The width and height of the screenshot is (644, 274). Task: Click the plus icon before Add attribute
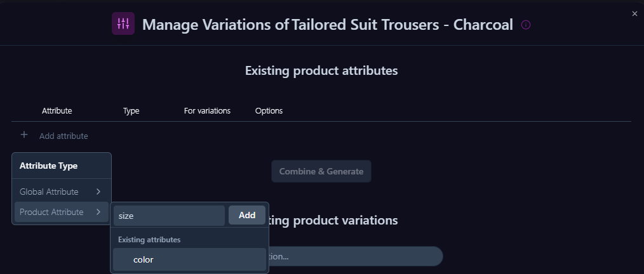(24, 135)
